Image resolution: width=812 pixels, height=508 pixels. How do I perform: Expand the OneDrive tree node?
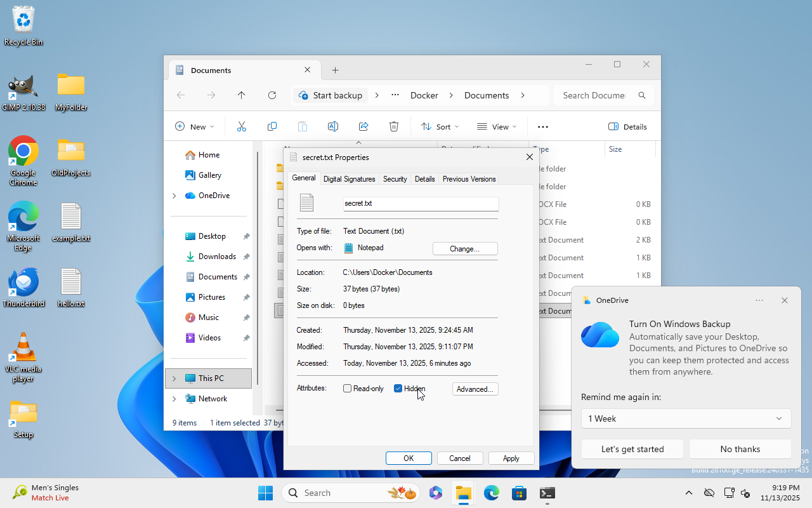(x=174, y=196)
